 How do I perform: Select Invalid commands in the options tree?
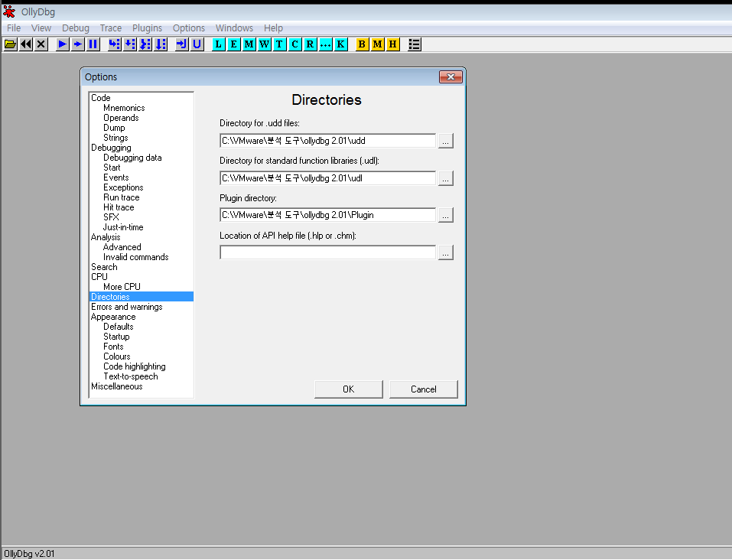(136, 257)
